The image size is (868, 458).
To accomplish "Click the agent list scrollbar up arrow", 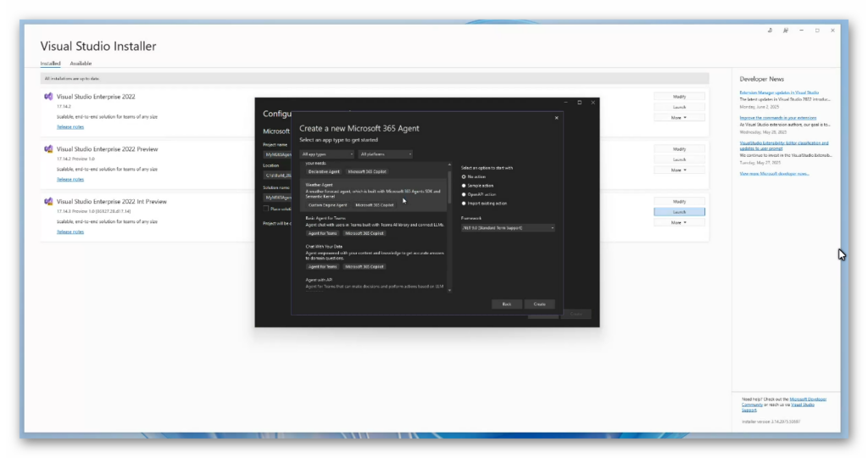I will 449,165.
